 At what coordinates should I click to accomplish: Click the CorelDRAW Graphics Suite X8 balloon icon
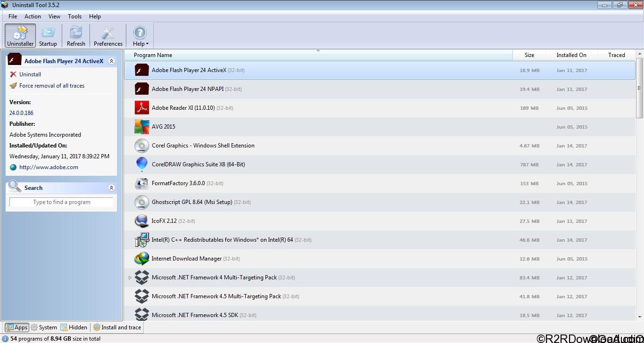[x=142, y=164]
